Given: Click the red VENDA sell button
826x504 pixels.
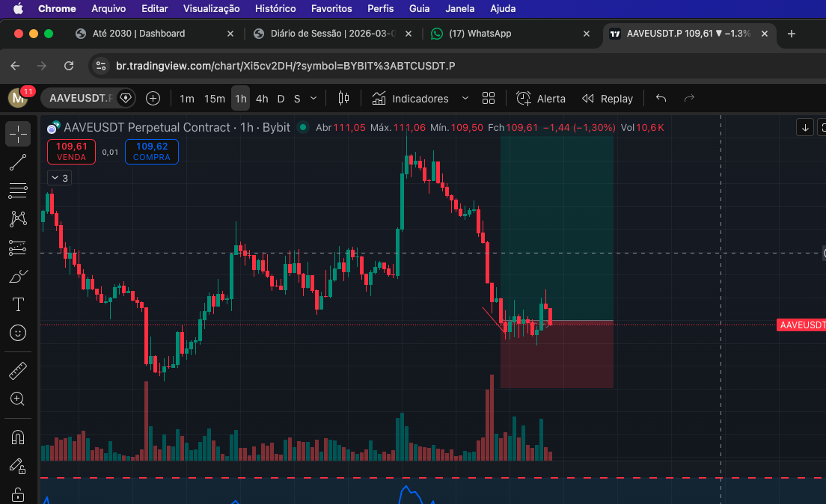Looking at the screenshot, I should pyautogui.click(x=71, y=152).
